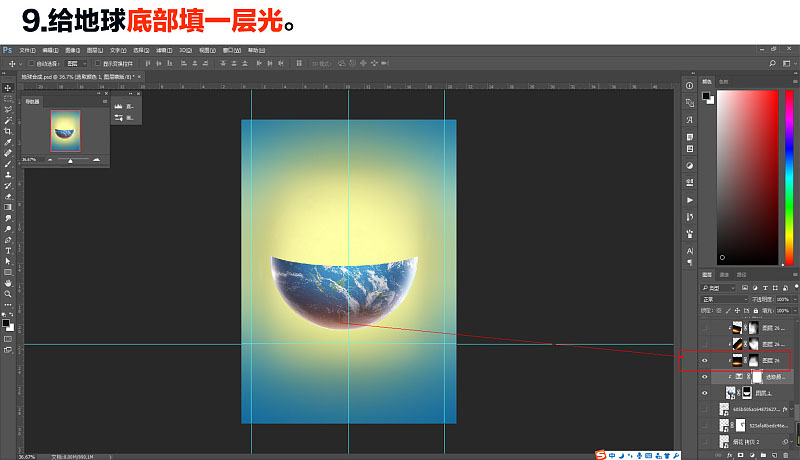Viewport: 800px width, 460px height.
Task: Click the lock all padlock icon
Action: click(756, 311)
